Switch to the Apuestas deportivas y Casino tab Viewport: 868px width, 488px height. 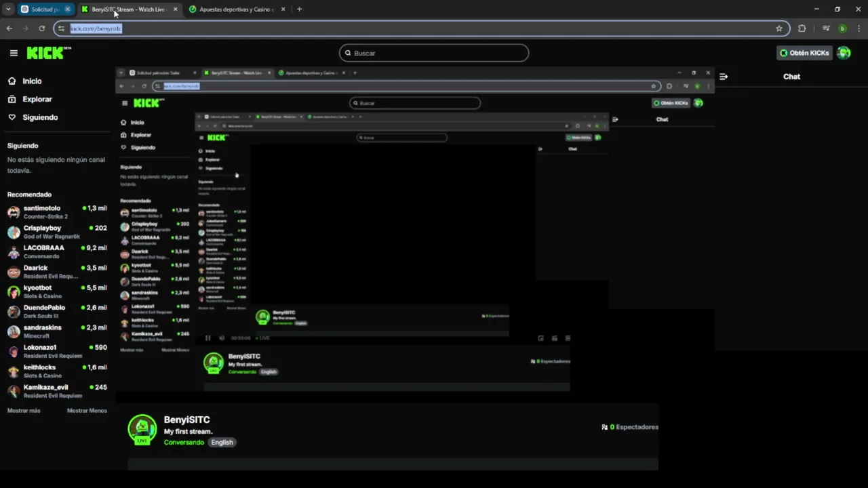tap(236, 9)
